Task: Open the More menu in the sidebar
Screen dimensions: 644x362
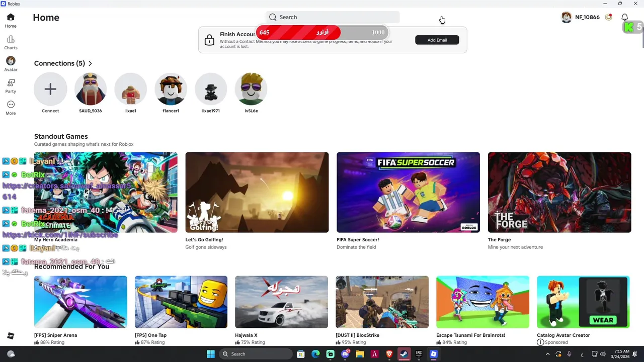Action: pyautogui.click(x=11, y=108)
